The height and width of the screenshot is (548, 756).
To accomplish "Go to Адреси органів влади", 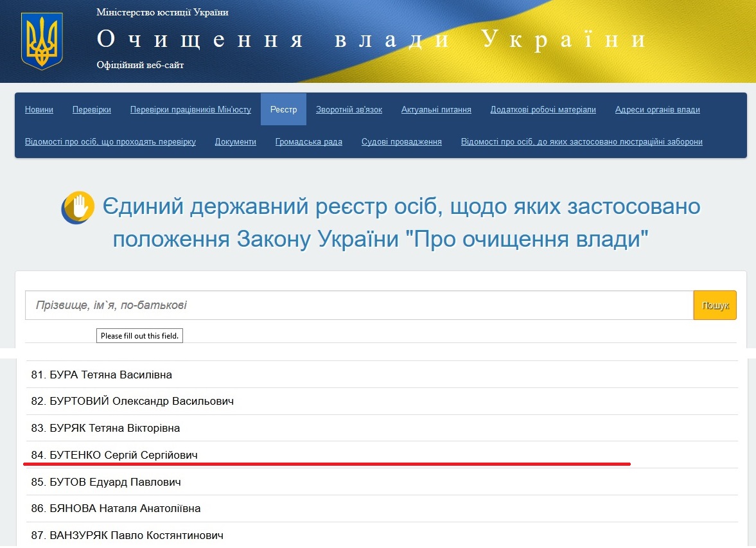I will 657,110.
